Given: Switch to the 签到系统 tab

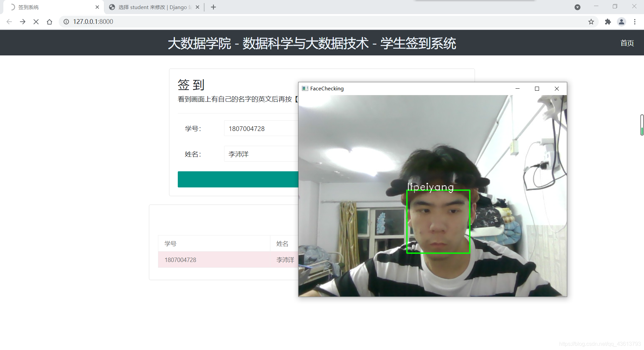Looking at the screenshot, I should (x=54, y=7).
